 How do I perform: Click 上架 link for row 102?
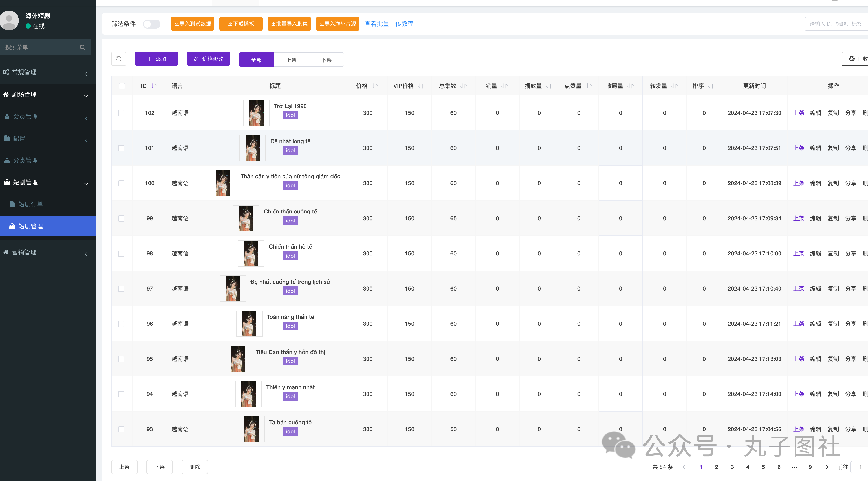[x=799, y=113]
